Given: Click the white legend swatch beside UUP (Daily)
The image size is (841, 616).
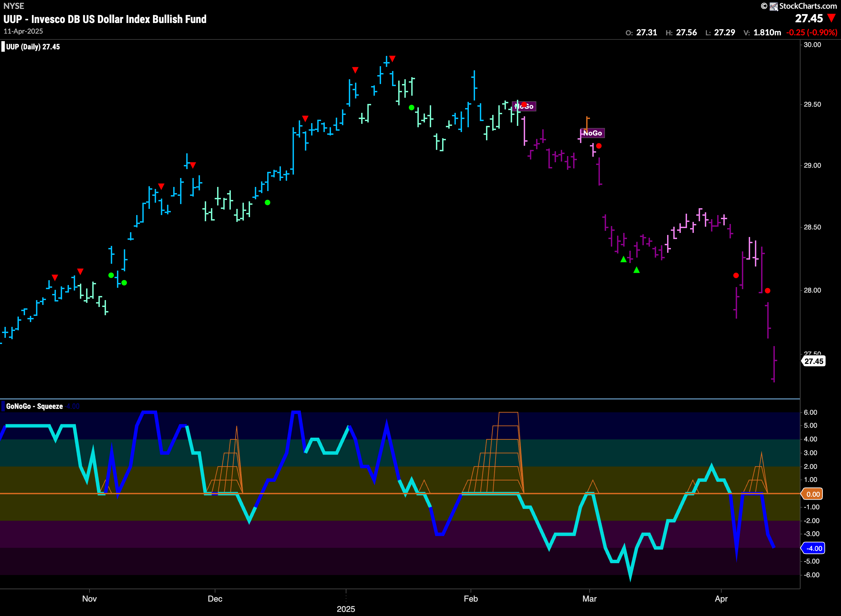Looking at the screenshot, I should coord(3,47).
